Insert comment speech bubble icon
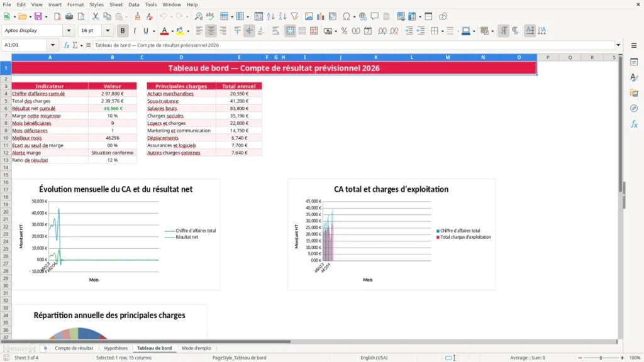The height and width of the screenshot is (362, 644). (375, 16)
